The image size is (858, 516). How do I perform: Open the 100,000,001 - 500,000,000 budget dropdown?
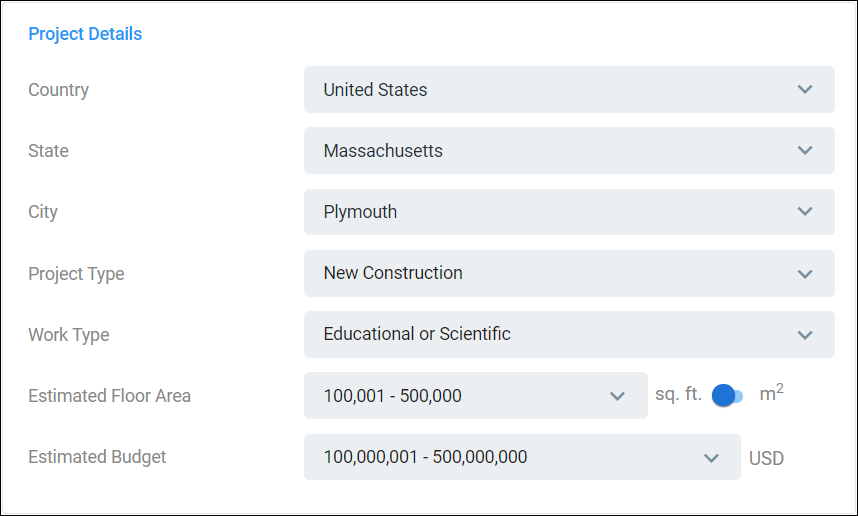tap(522, 457)
